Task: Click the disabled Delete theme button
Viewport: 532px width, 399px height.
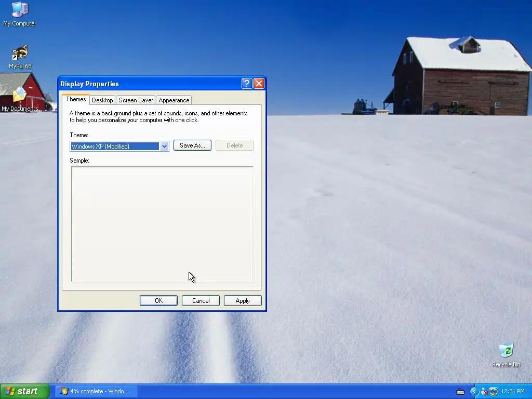Action: 234,145
